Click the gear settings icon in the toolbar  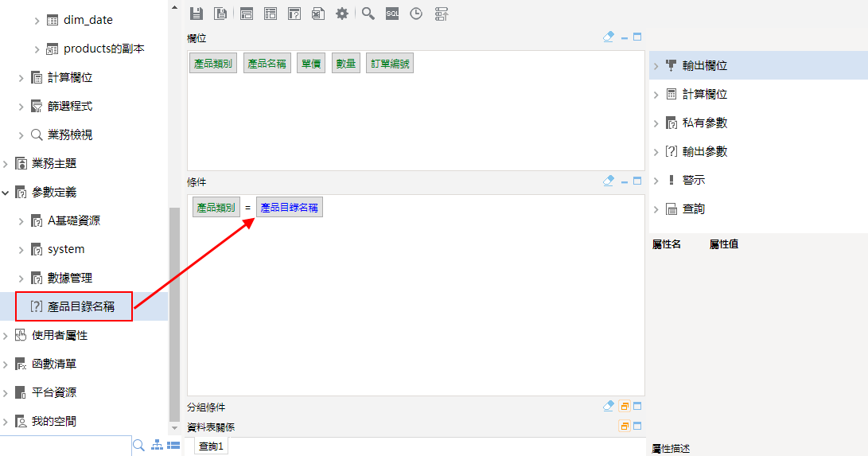click(342, 14)
